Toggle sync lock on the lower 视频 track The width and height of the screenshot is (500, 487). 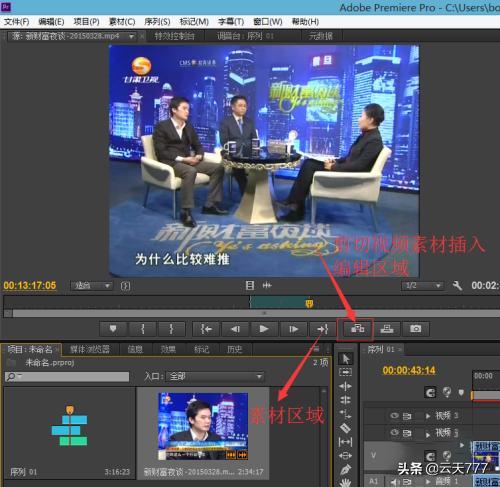click(x=407, y=433)
